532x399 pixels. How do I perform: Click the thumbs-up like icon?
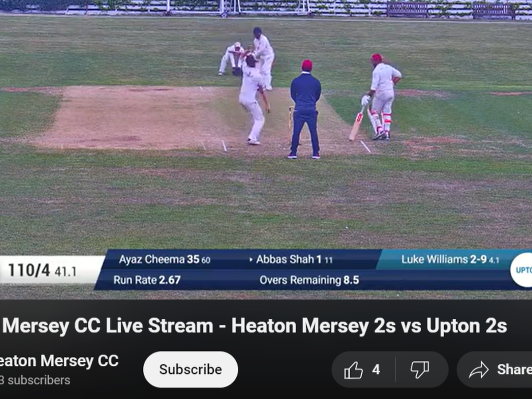353,370
